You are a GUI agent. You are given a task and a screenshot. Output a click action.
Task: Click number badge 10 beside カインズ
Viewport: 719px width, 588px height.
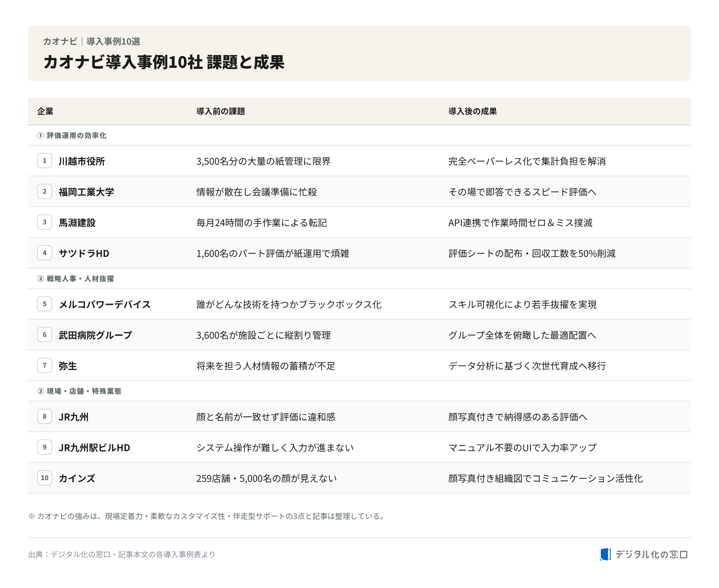click(44, 478)
